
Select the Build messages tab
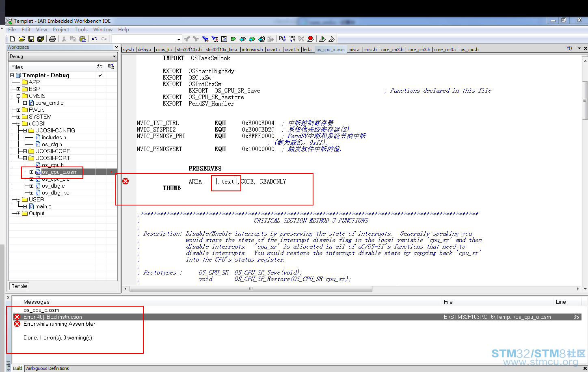click(x=17, y=368)
